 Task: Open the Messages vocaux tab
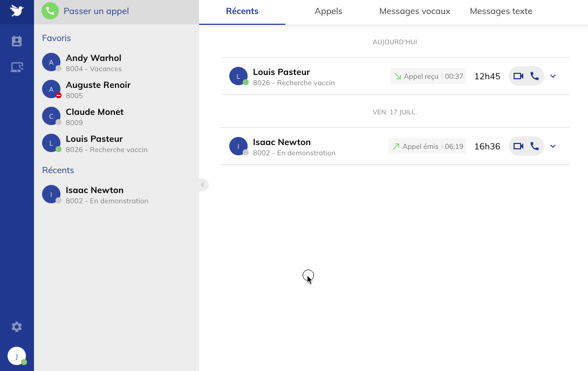click(414, 11)
